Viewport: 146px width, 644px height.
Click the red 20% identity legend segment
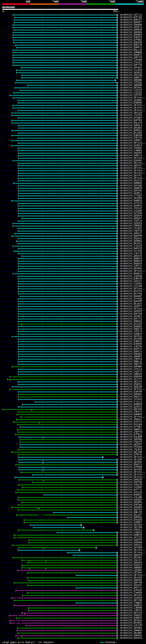coord(16,4)
